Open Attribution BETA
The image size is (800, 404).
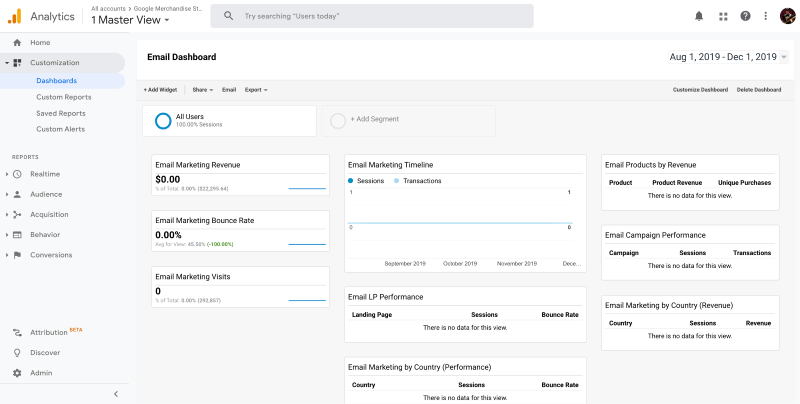[56, 332]
